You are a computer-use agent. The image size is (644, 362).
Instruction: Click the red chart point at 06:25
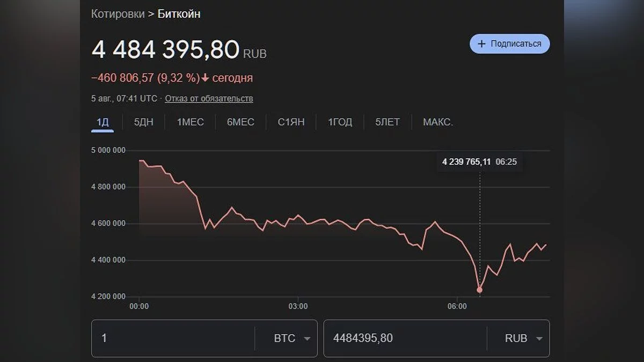[479, 290]
